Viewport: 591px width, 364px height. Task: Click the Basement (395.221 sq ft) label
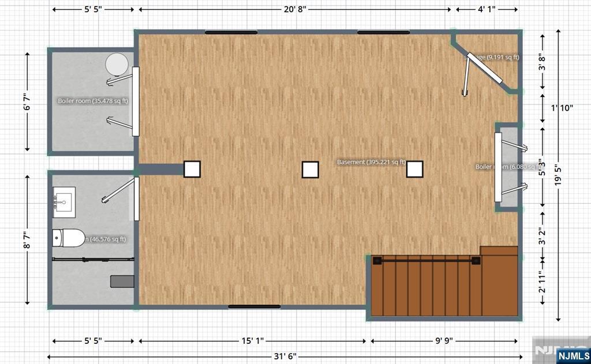tap(371, 162)
